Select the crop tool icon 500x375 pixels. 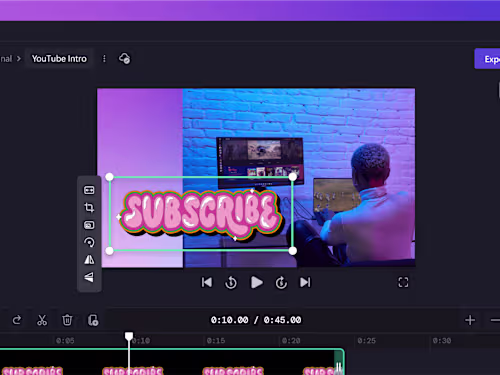point(89,208)
